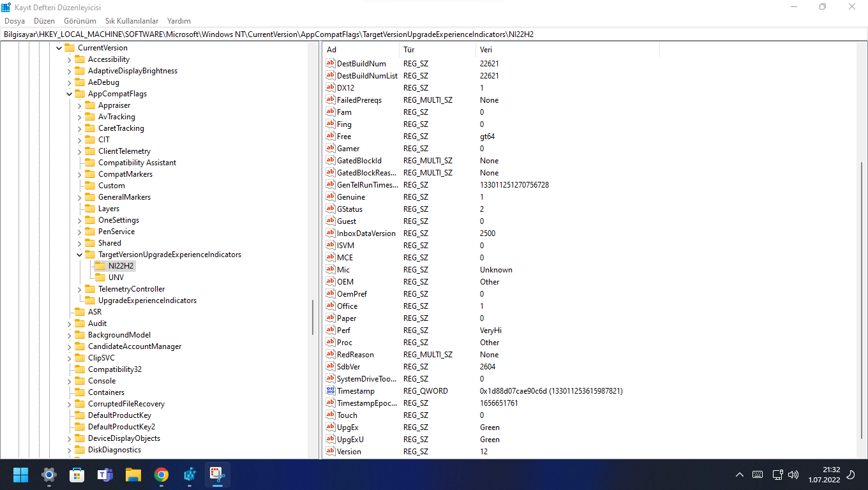Open File Explorer from the taskbar
This screenshot has height=490, width=868.
click(x=133, y=475)
